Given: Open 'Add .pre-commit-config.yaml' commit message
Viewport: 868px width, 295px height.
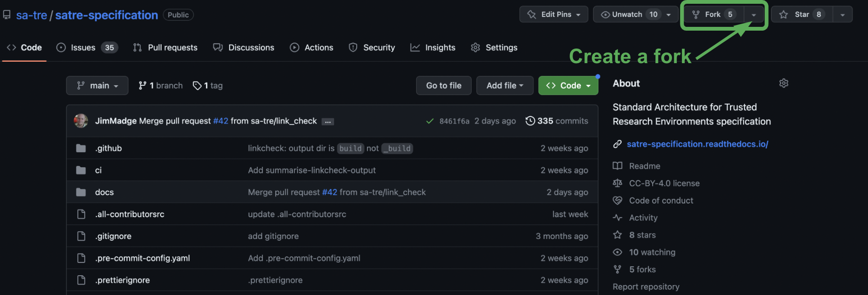Looking at the screenshot, I should point(304,258).
